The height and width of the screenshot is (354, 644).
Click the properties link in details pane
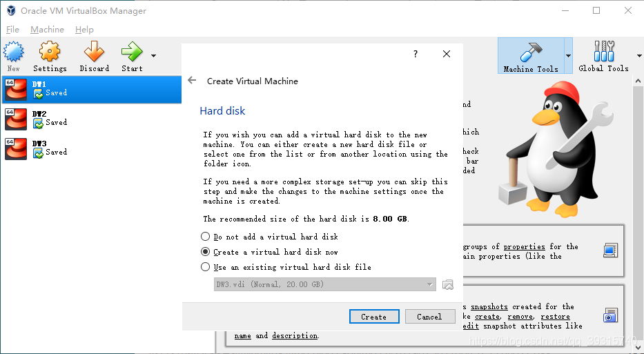pos(524,246)
